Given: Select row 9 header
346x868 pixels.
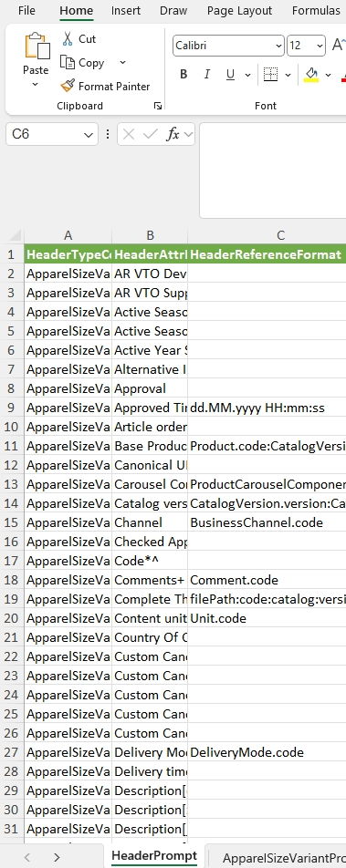Looking at the screenshot, I should [x=12, y=408].
